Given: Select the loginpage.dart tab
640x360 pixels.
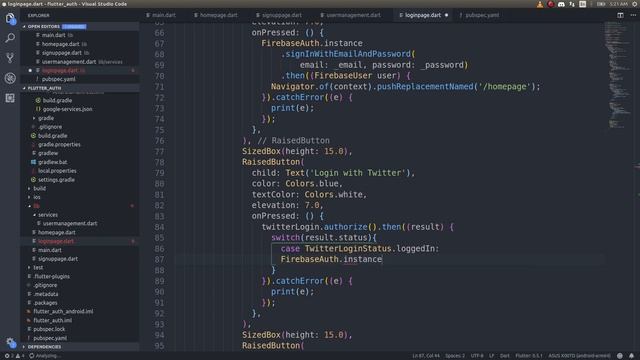Looking at the screenshot, I should pos(422,15).
